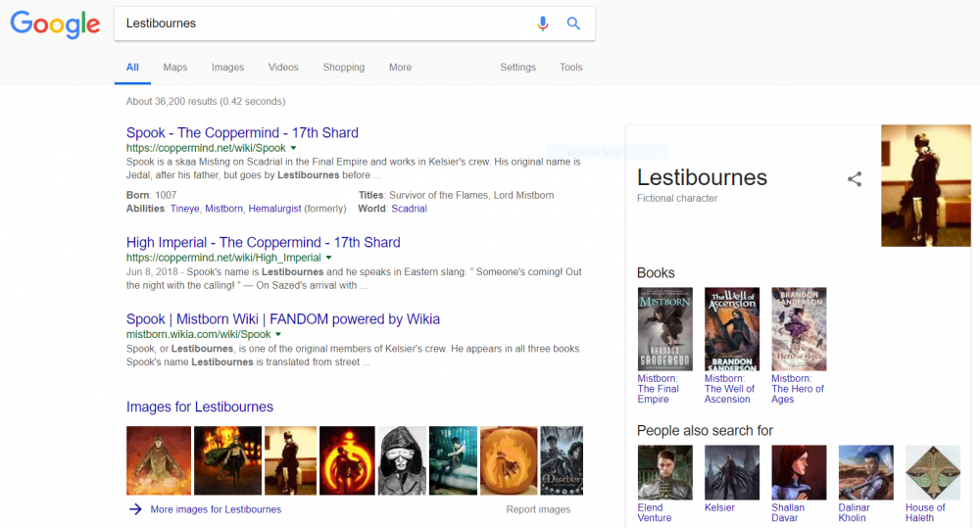Expand dropdown arrow next to High_Imperial URL
Viewport: 980px width, 528px height.
(x=328, y=258)
